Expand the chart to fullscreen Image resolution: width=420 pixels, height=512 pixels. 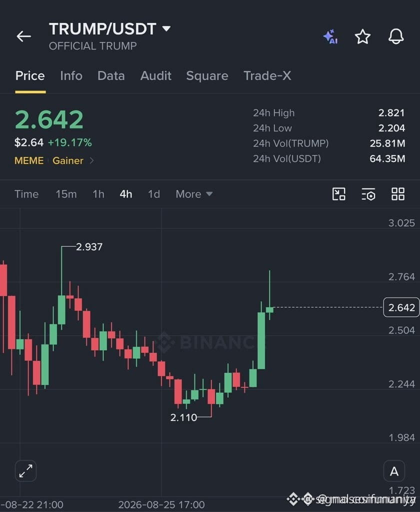tap(26, 471)
